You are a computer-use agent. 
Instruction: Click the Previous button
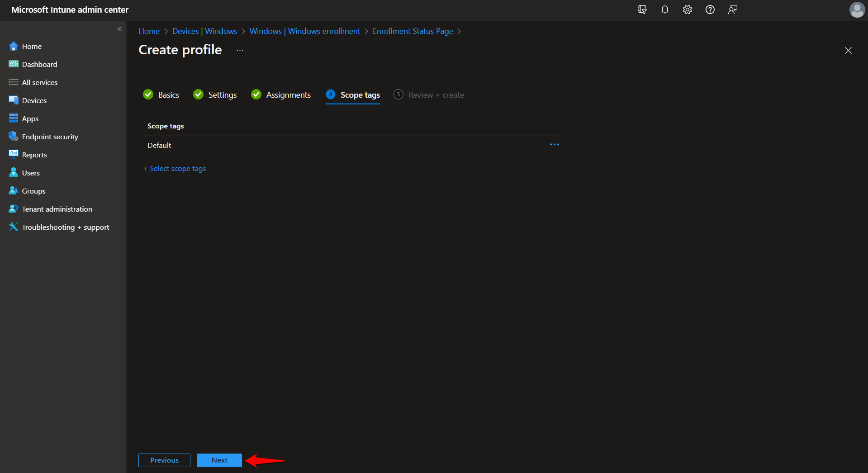coord(164,460)
